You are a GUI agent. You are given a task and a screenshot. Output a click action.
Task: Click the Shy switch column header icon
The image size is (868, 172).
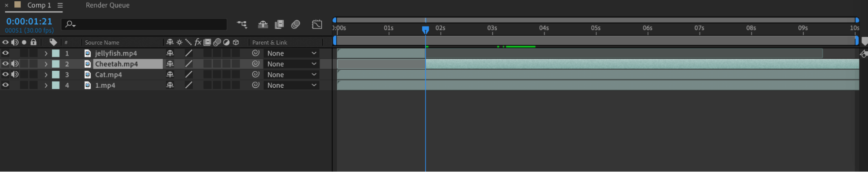pyautogui.click(x=170, y=42)
